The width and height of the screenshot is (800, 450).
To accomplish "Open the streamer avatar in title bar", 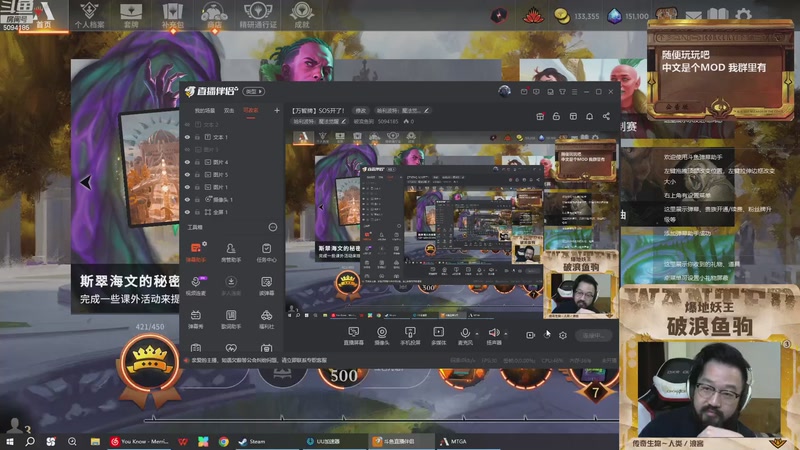I will pos(505,91).
